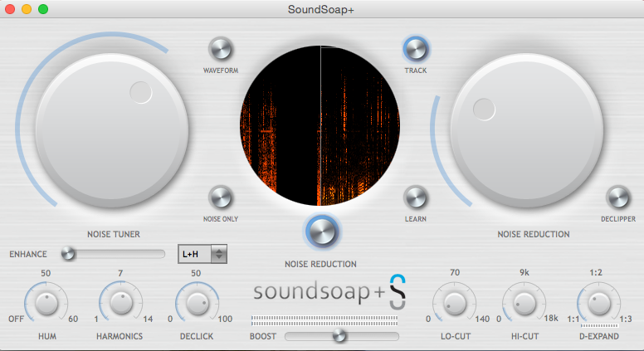Image resolution: width=644 pixels, height=351 pixels.
Task: Activate the Learn button
Action: point(416,197)
